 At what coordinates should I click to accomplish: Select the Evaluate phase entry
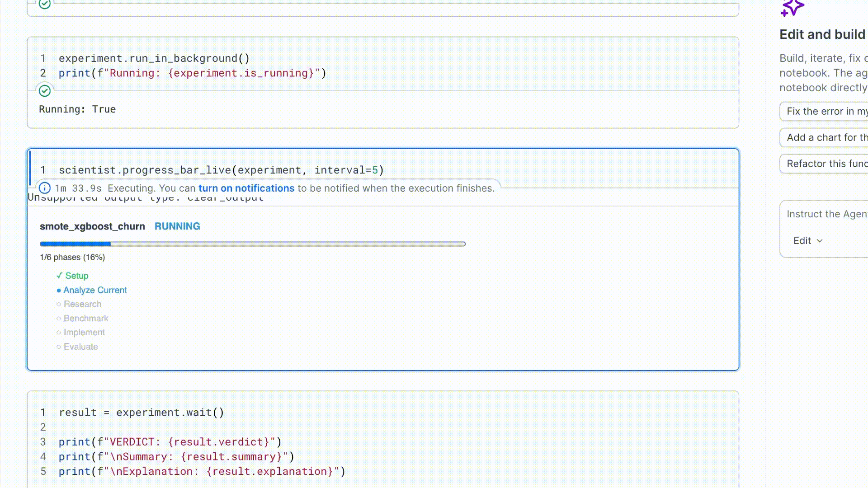point(77,347)
